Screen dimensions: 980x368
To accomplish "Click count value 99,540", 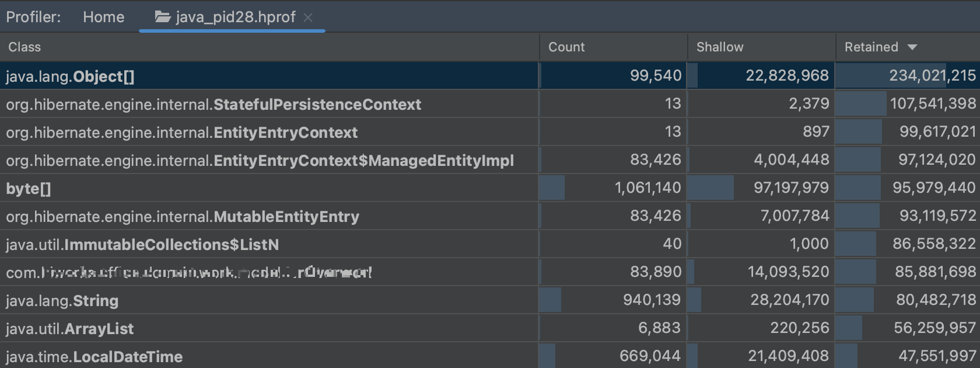I will 656,75.
